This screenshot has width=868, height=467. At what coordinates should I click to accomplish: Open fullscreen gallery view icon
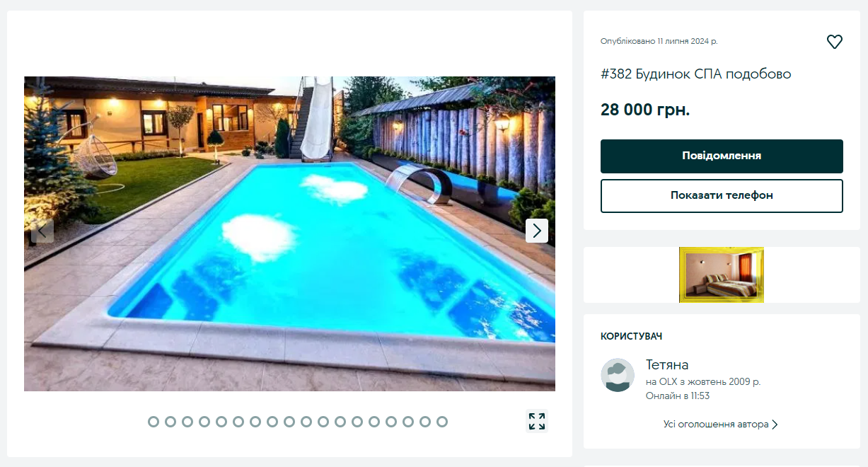pyautogui.click(x=537, y=422)
